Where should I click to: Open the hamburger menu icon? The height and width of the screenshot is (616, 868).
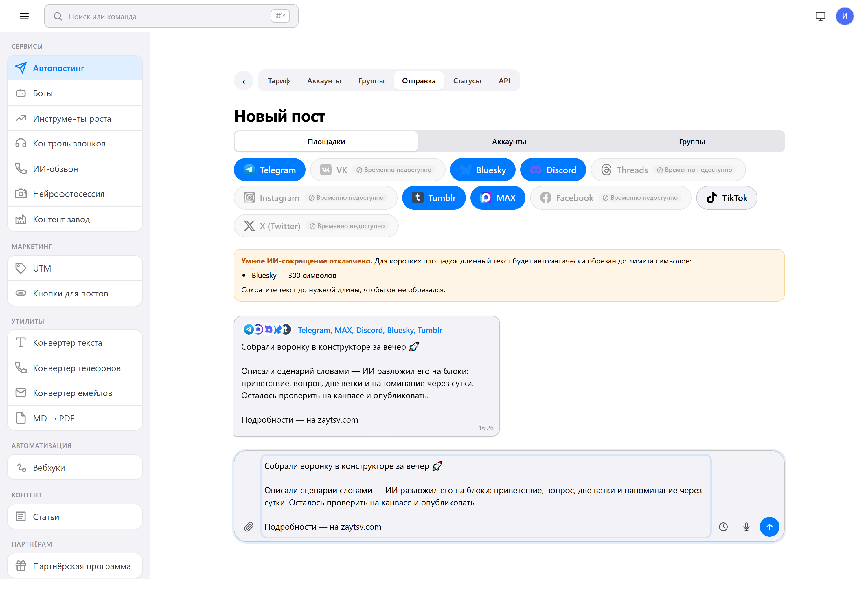coord(24,16)
